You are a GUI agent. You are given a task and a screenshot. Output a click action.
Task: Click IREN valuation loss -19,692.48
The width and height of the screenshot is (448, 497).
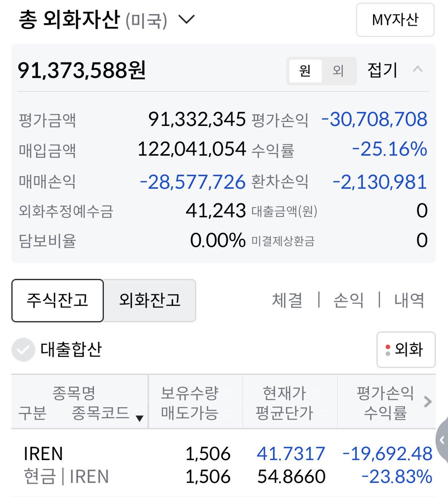tap(388, 454)
